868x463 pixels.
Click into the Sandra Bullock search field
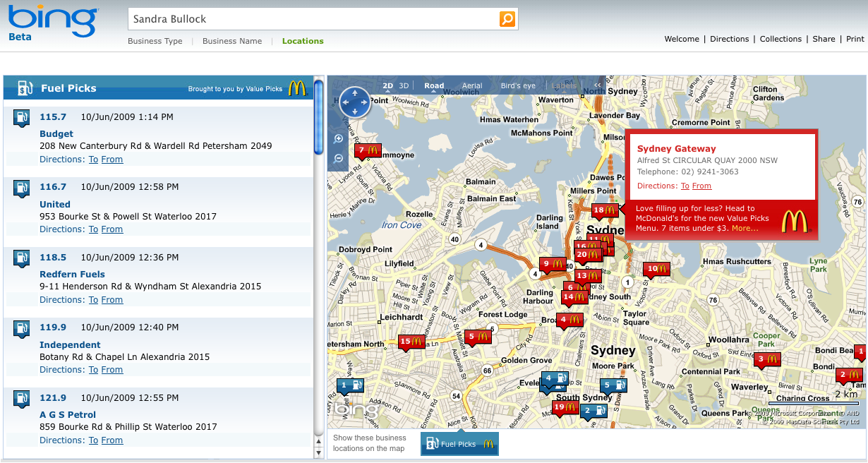(314, 19)
